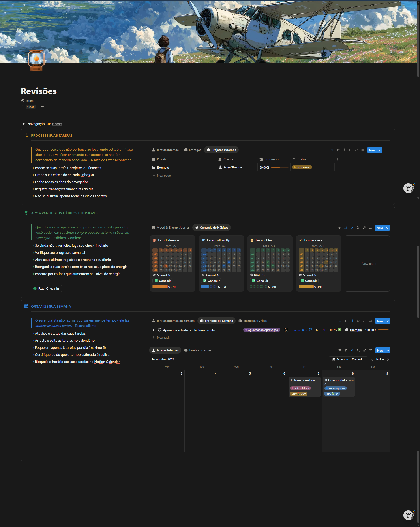Select Tarefas Externas calendar tab

click(198, 350)
